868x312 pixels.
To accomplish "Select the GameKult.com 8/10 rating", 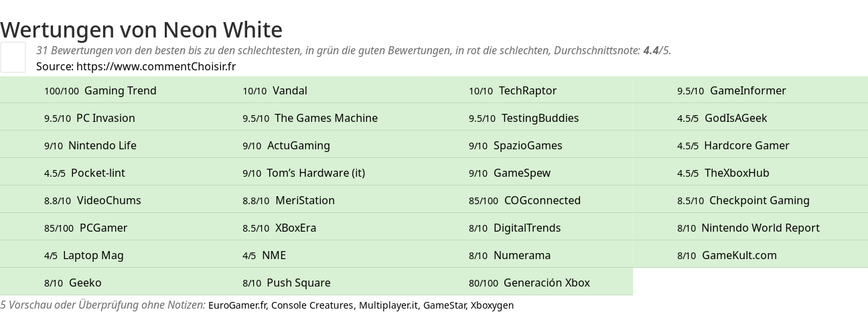I will [x=750, y=255].
